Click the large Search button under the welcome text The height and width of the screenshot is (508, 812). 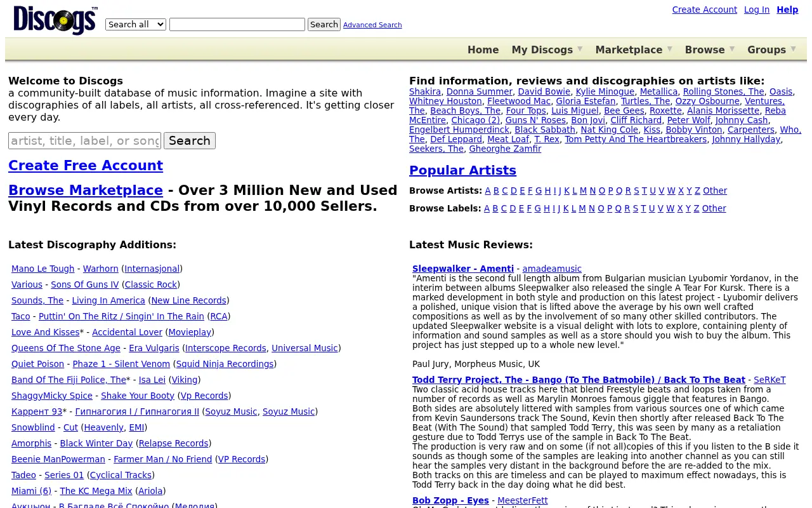click(190, 140)
